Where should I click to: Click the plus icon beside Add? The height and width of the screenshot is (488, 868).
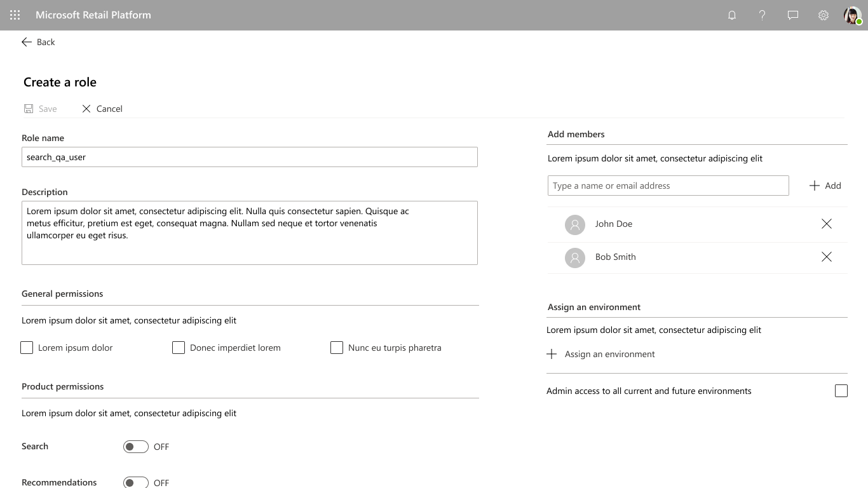click(815, 186)
